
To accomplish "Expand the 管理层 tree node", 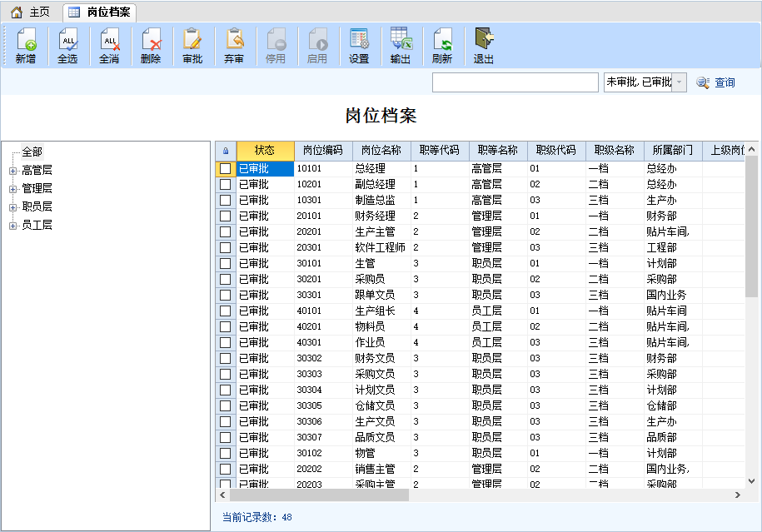I will [13, 189].
